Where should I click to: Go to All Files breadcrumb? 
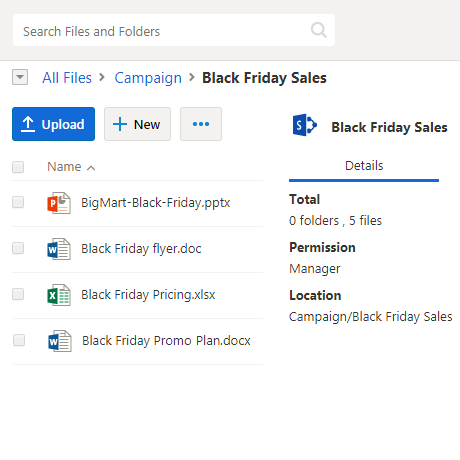pyautogui.click(x=67, y=78)
